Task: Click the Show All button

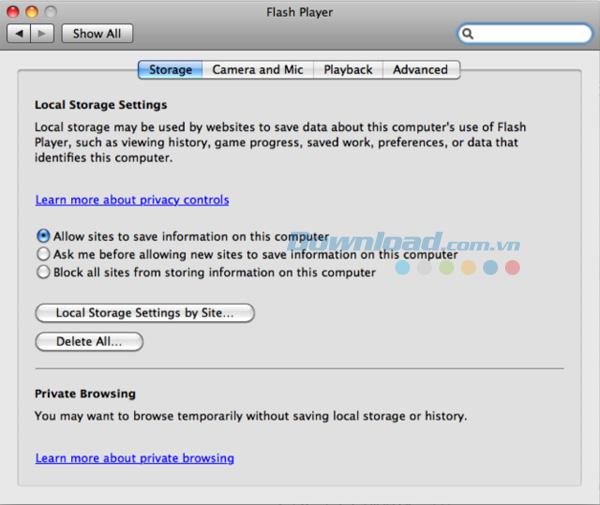Action: 97,34
